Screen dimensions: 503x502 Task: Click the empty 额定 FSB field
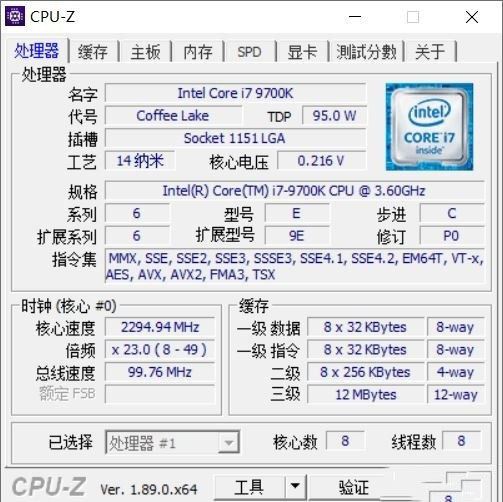point(160,394)
